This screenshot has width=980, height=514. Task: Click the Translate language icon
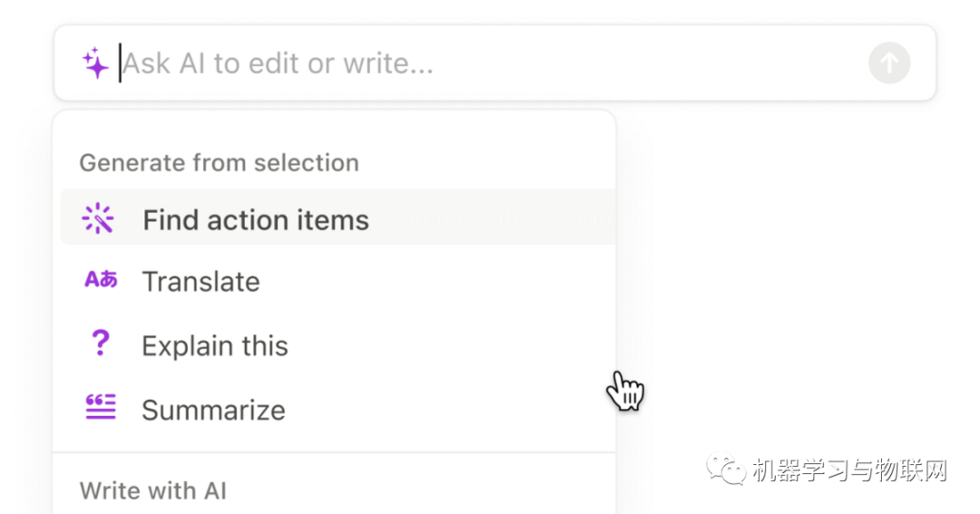(x=101, y=280)
